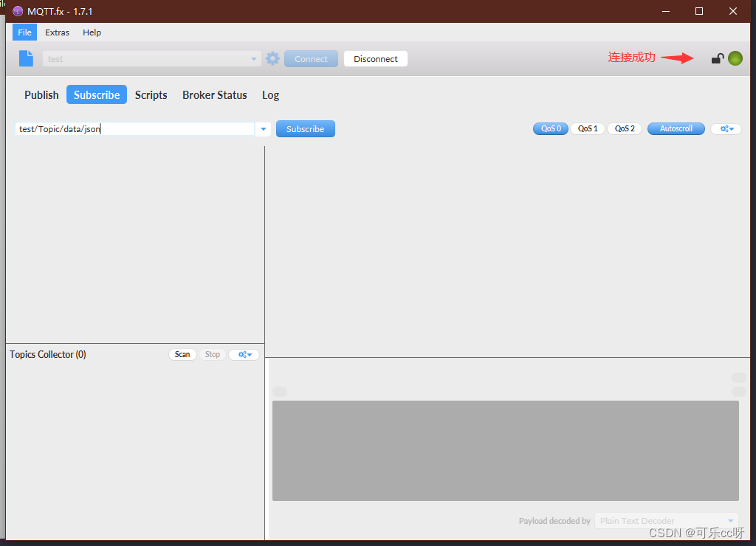756x546 pixels.
Task: Click the green connection status indicator
Action: coord(735,58)
